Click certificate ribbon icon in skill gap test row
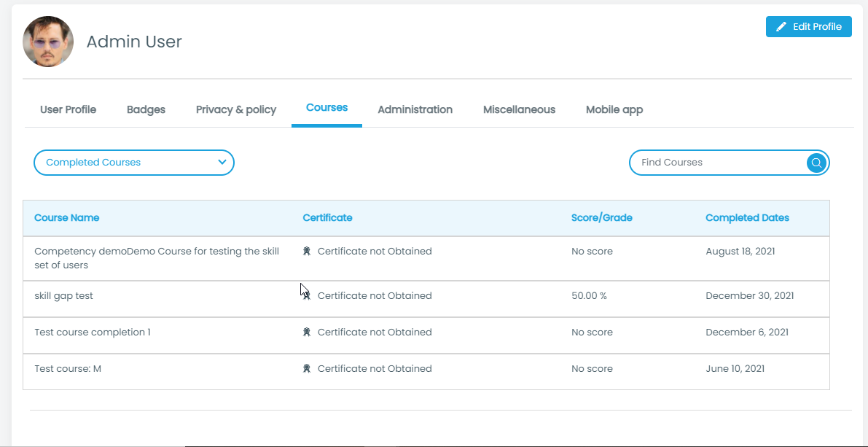This screenshot has height=447, width=868. click(307, 296)
